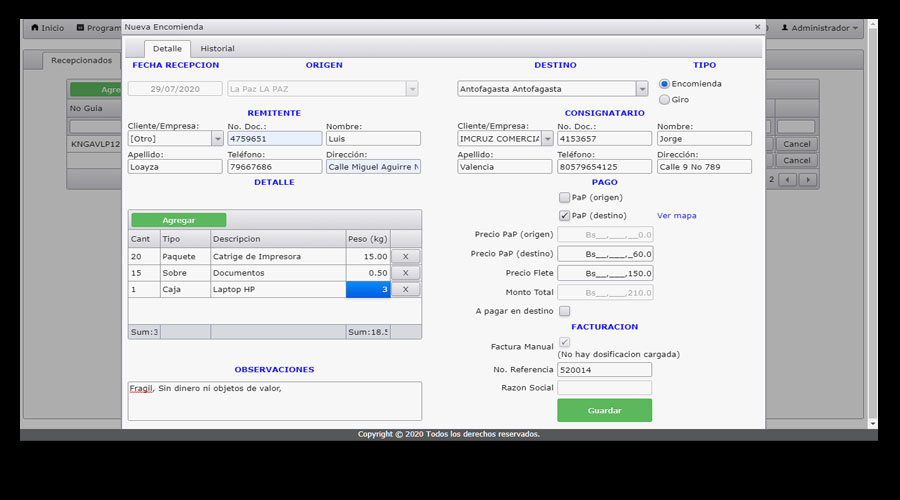The width and height of the screenshot is (900, 500).
Task: Click remitente Nombre field Luis
Action: click(x=373, y=138)
